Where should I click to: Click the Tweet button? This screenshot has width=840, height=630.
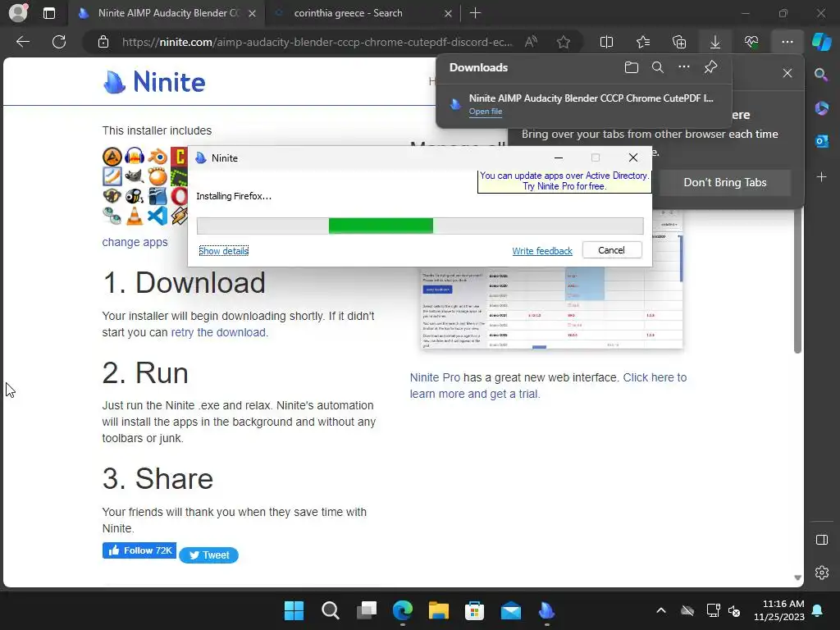209,555
